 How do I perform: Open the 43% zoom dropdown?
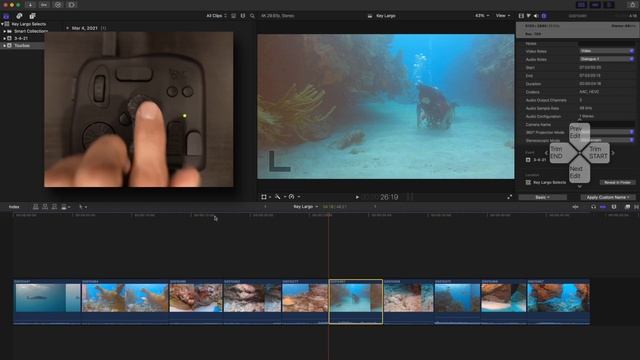pyautogui.click(x=482, y=16)
